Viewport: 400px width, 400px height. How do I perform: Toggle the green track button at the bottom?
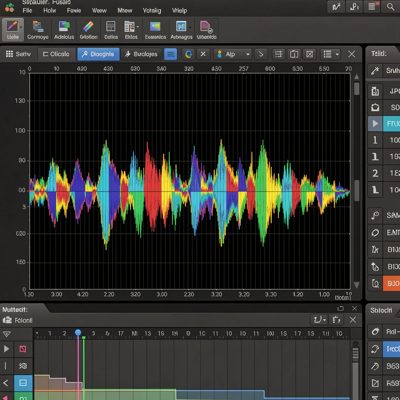click(x=23, y=397)
